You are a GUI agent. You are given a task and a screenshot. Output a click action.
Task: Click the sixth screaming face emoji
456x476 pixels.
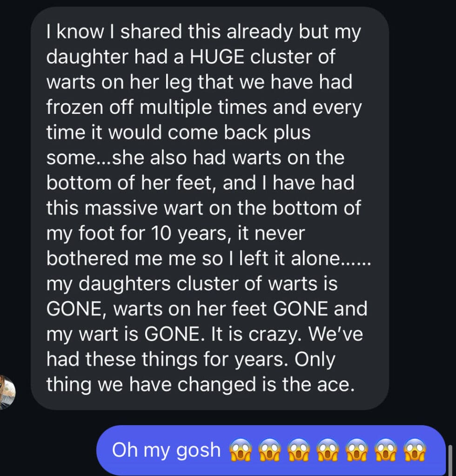point(386,450)
